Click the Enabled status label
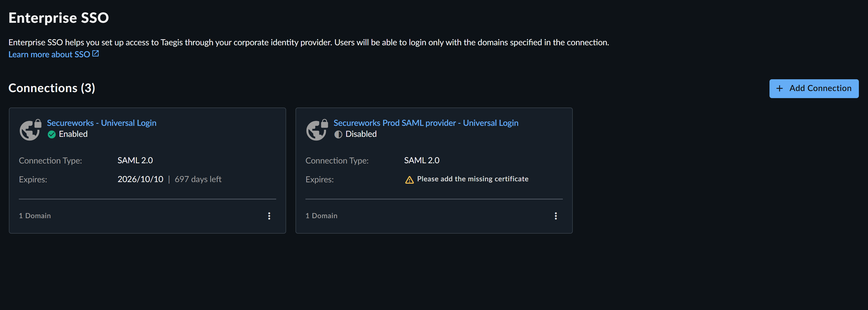 point(73,134)
